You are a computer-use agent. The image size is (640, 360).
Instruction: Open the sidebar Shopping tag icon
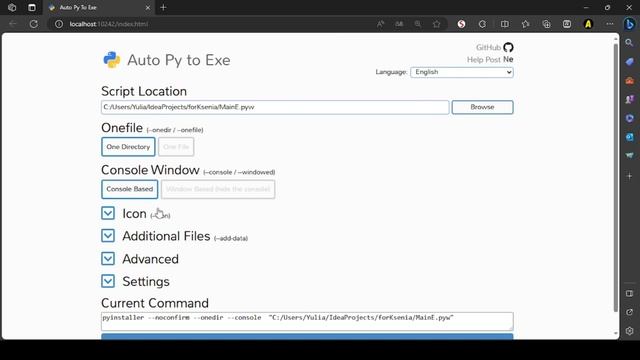point(629,62)
